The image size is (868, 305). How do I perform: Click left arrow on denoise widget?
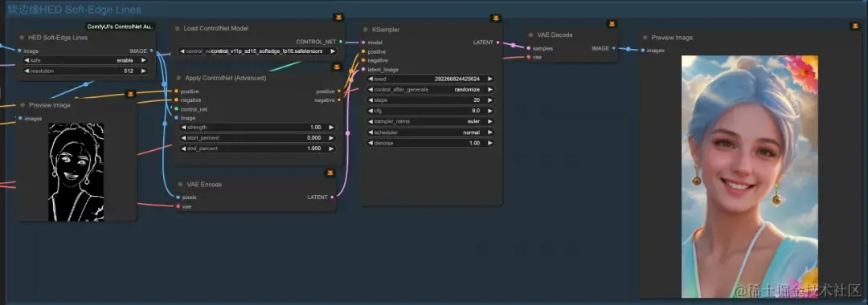pyautogui.click(x=371, y=143)
